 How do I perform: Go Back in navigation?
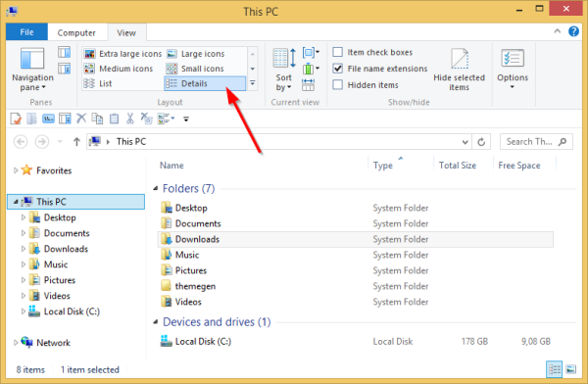point(21,142)
